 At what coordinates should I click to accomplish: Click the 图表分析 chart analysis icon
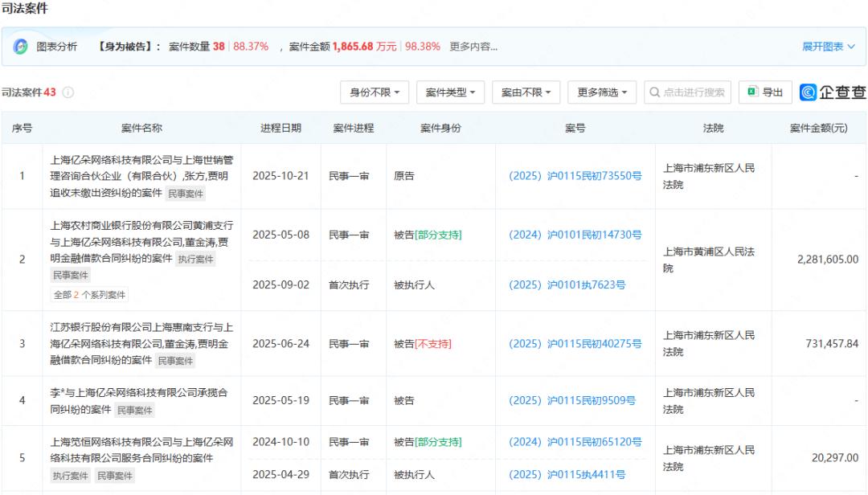(21, 47)
